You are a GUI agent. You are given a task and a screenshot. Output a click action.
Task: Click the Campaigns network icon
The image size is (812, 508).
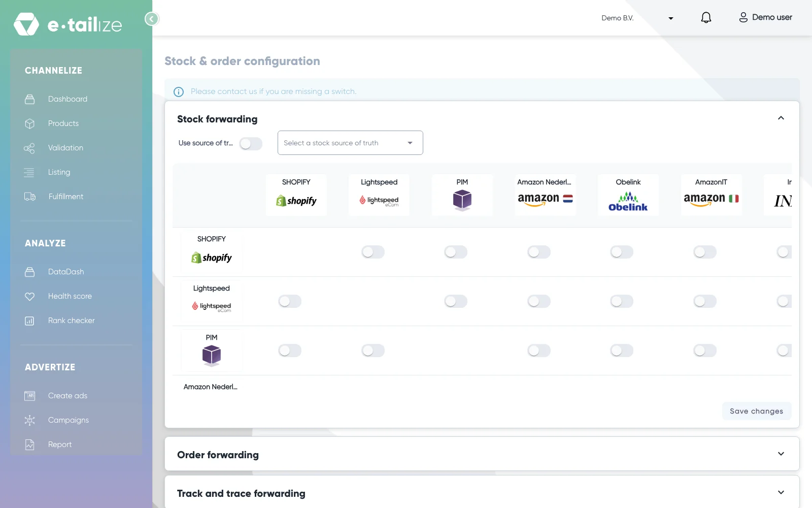(30, 420)
